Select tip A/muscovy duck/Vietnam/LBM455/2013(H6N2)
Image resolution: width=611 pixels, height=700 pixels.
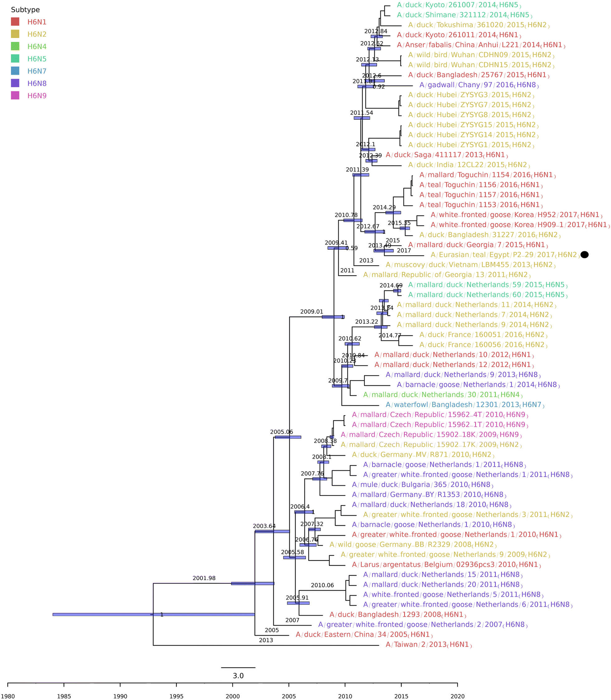(x=470, y=265)
